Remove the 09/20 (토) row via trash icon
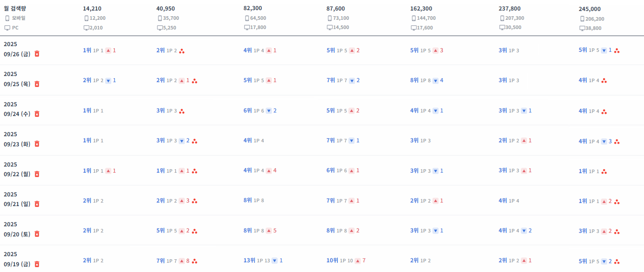644x272 pixels. tap(37, 234)
